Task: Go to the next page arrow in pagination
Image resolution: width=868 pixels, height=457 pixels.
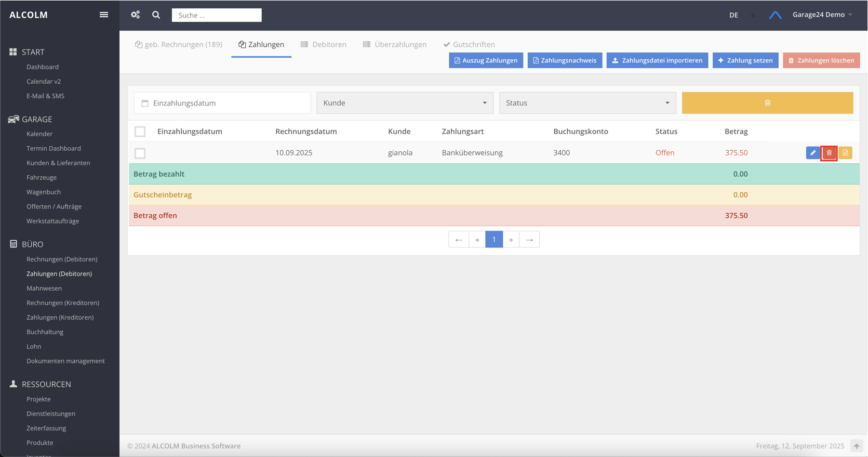Action: pos(511,240)
